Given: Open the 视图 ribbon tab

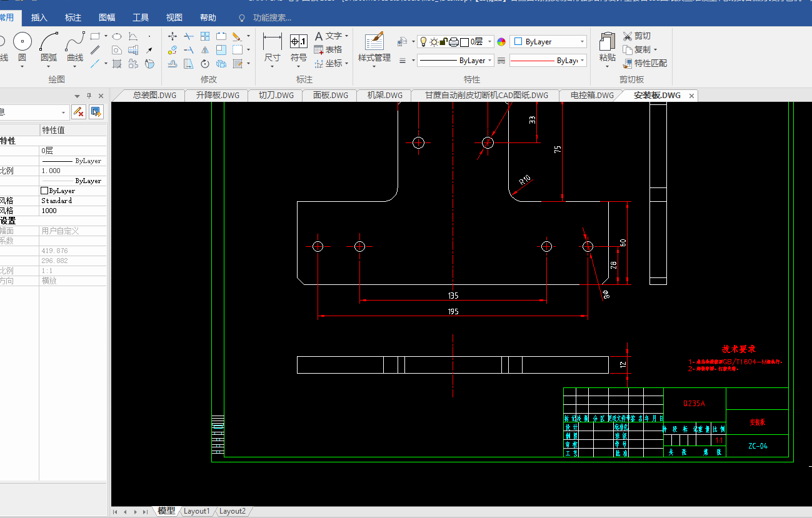Looking at the screenshot, I should pyautogui.click(x=174, y=17).
